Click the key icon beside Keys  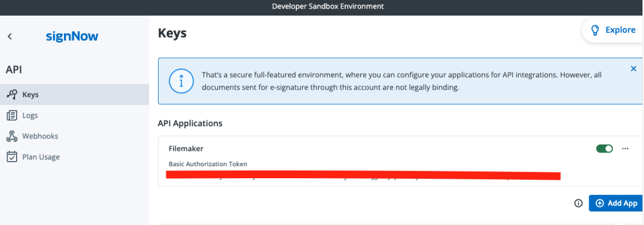(12, 95)
